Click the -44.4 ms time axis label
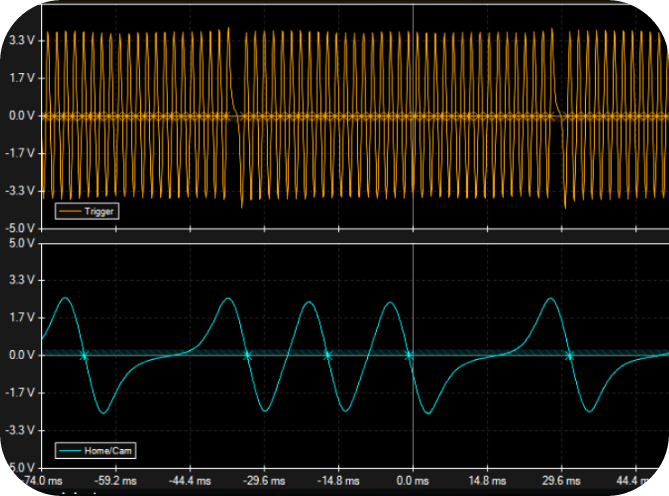 tap(190, 481)
